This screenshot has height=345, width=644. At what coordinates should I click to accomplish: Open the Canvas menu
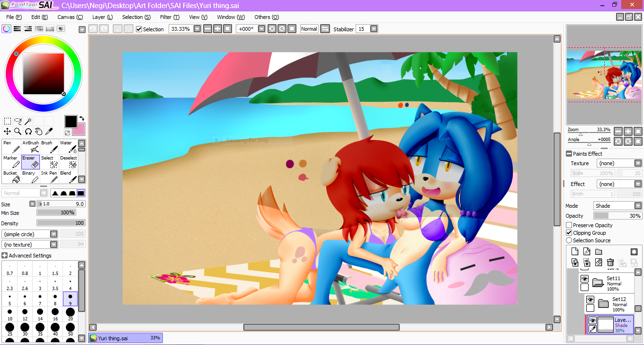point(70,17)
